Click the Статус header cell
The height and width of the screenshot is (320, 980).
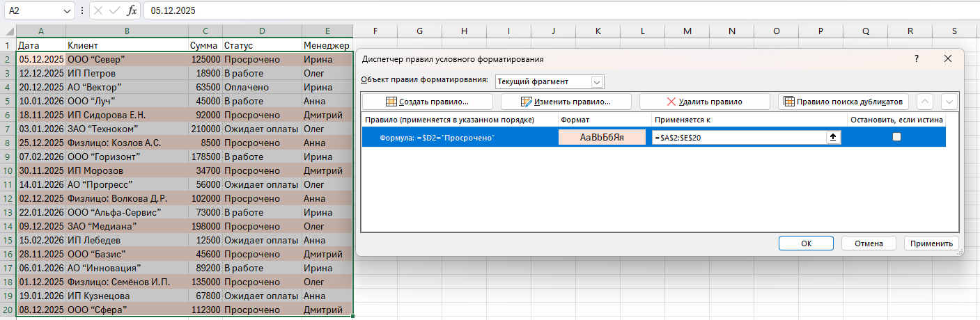(263, 45)
